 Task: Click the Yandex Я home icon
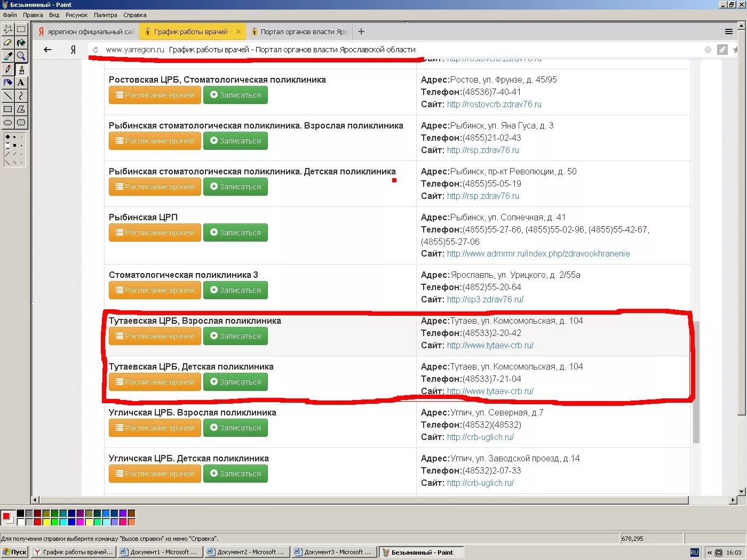pyautogui.click(x=73, y=50)
